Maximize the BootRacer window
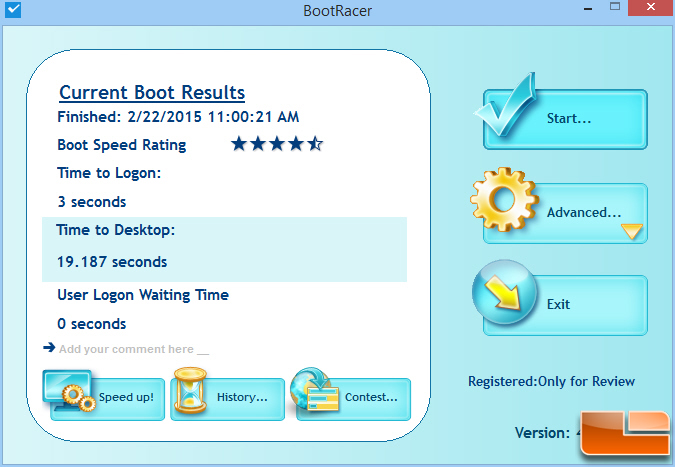675x467 pixels. [615, 7]
